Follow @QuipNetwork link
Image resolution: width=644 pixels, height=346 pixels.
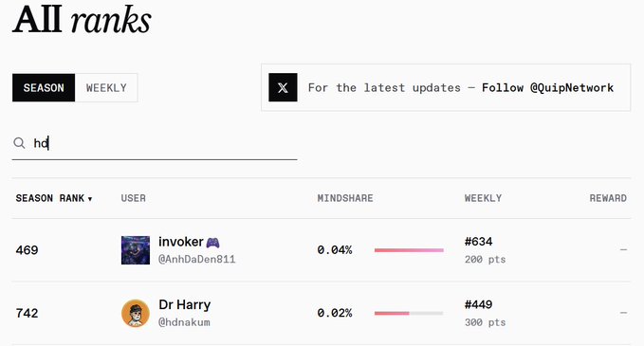pyautogui.click(x=547, y=88)
